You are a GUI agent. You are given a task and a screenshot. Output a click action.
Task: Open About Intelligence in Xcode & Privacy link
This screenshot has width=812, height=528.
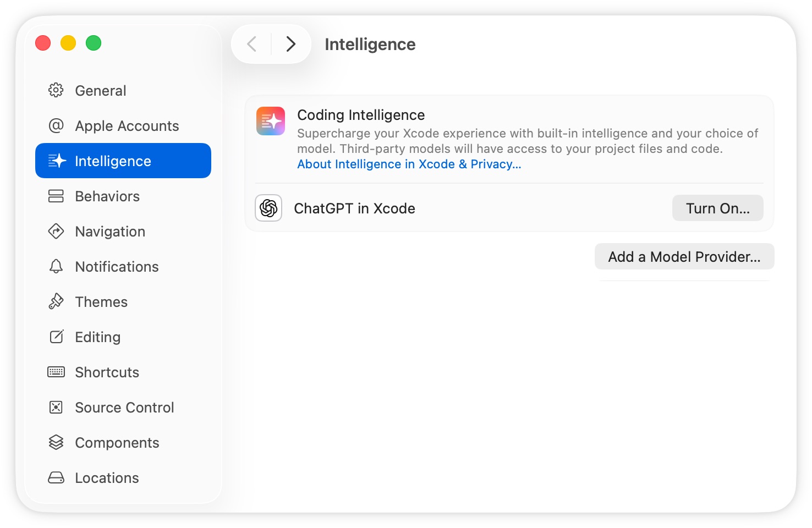409,164
